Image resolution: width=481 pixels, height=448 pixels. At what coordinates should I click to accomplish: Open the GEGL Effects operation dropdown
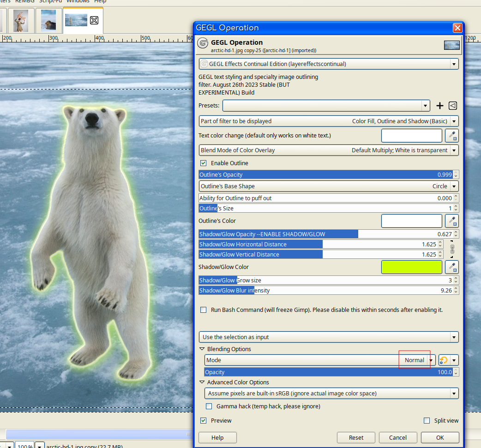[329, 64]
